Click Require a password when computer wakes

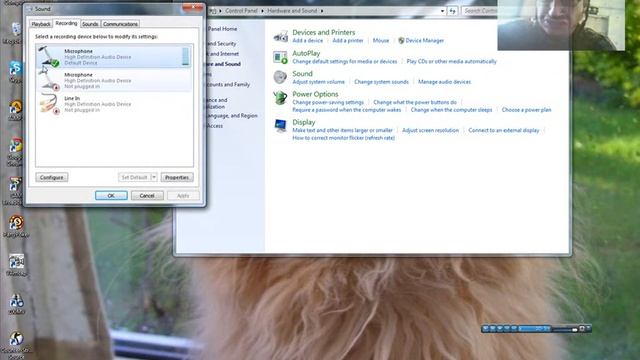347,110
